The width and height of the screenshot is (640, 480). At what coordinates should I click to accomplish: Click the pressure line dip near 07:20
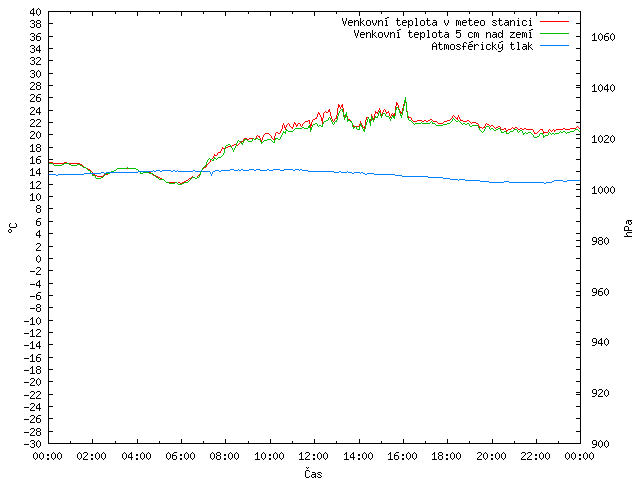point(211,174)
